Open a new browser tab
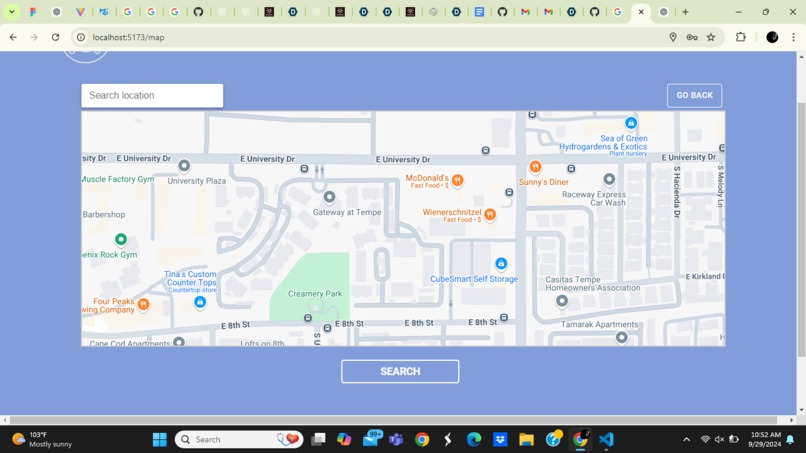This screenshot has width=806, height=453. tap(685, 12)
